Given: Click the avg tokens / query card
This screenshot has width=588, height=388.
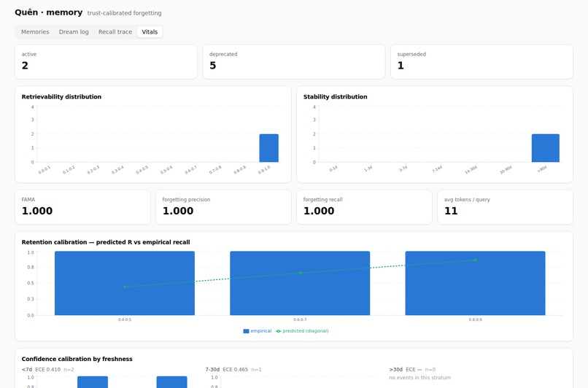Looking at the screenshot, I should pyautogui.click(x=505, y=207).
